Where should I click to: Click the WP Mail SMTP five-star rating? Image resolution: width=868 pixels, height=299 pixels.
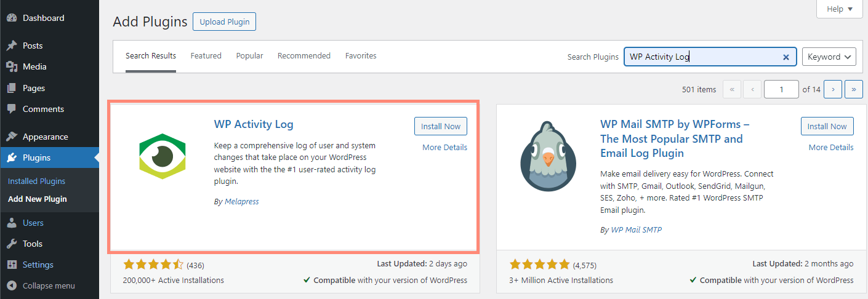540,265
